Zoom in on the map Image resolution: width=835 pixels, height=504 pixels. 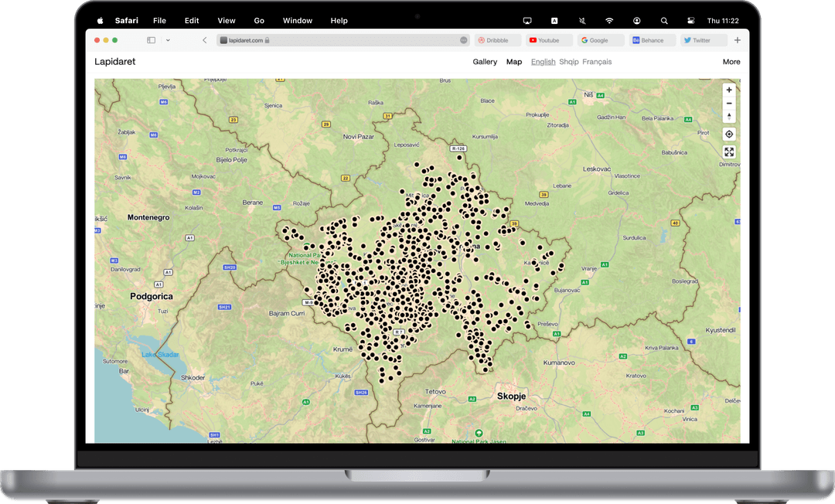728,90
